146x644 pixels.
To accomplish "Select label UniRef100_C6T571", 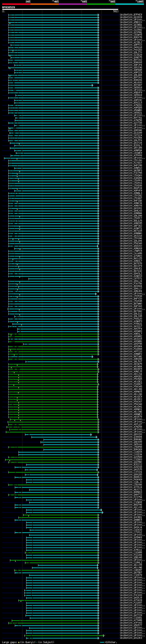I will pyautogui.click(x=131, y=279).
